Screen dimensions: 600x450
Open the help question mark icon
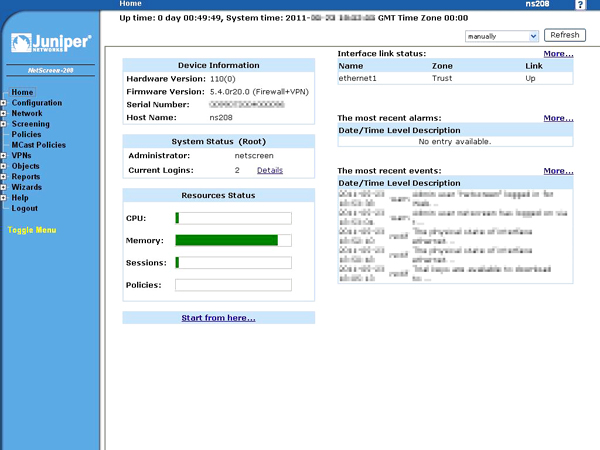point(580,5)
